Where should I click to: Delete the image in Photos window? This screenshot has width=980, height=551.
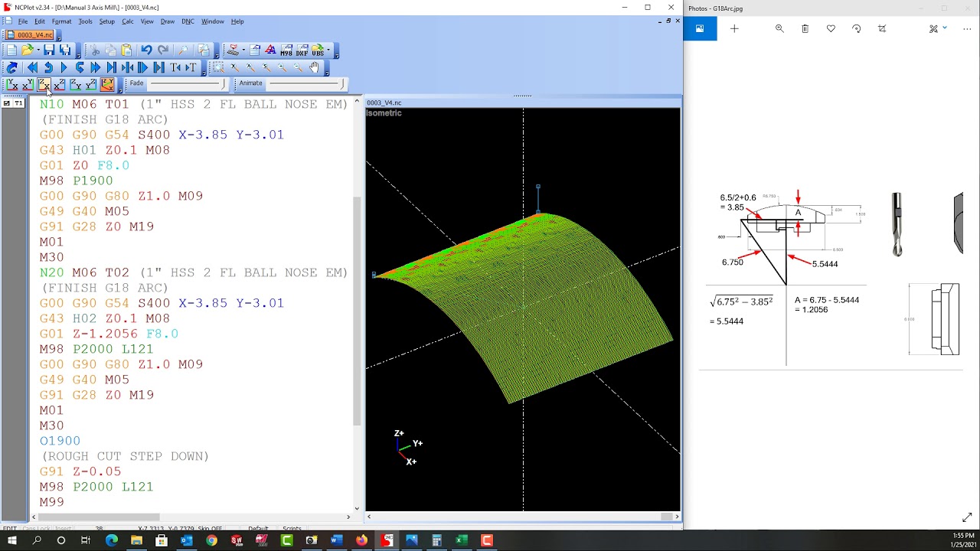[x=805, y=28]
